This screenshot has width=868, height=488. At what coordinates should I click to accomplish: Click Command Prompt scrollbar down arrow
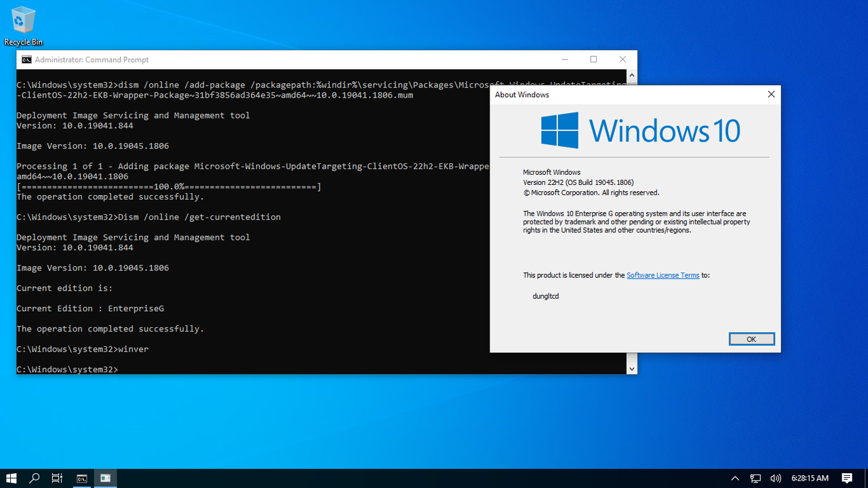[x=631, y=369]
